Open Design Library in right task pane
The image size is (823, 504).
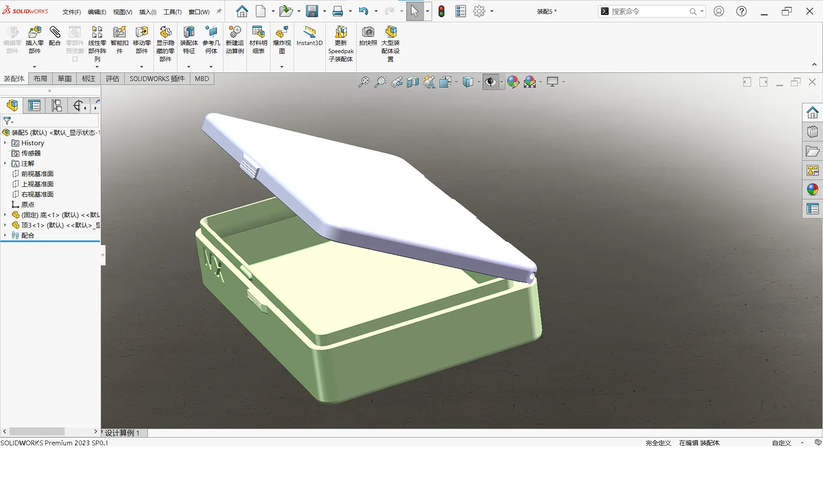tap(812, 132)
